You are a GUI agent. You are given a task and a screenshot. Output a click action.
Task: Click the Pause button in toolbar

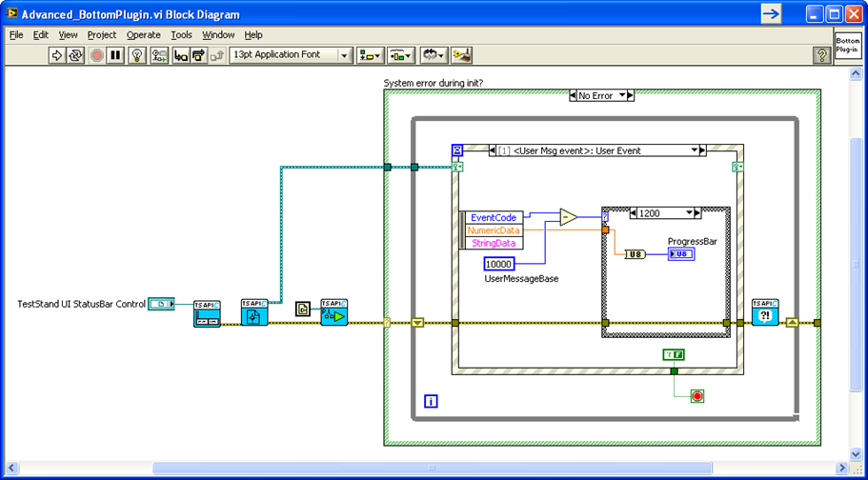115,55
